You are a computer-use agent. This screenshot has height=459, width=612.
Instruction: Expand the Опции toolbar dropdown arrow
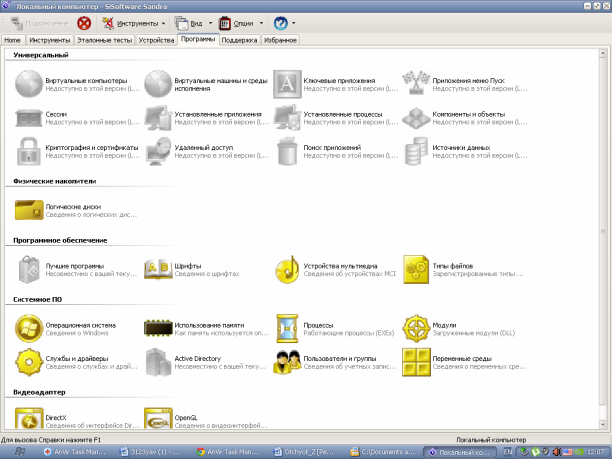pyautogui.click(x=262, y=23)
